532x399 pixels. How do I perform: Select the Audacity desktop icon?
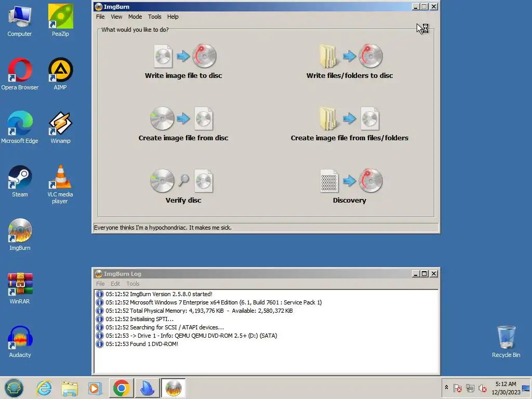pyautogui.click(x=20, y=342)
